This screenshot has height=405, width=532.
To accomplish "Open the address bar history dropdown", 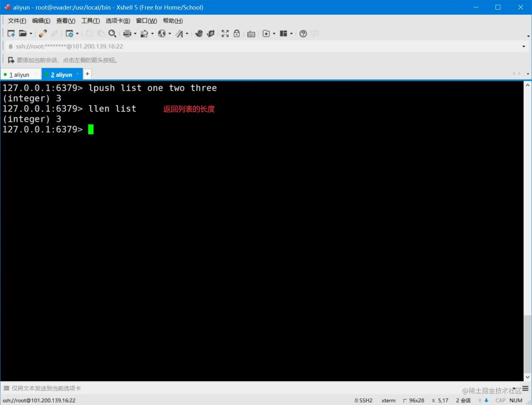I will (x=524, y=47).
